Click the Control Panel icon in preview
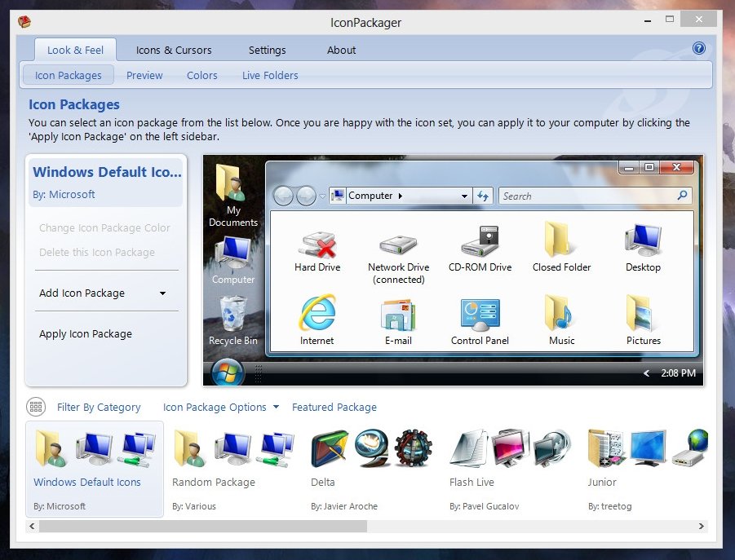This screenshot has width=735, height=560. click(480, 314)
